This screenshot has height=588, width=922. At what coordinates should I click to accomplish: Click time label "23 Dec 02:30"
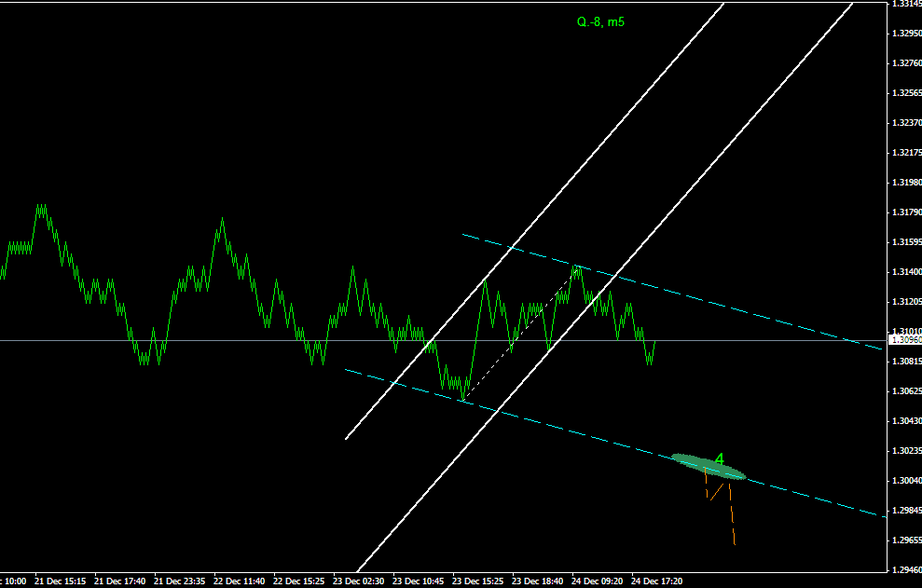pos(358,581)
